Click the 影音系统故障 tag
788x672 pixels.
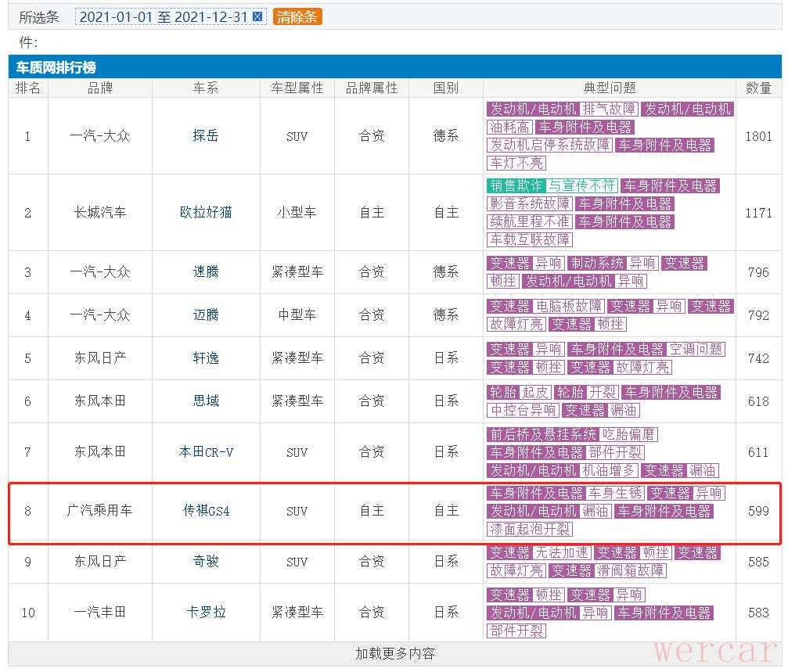530,204
